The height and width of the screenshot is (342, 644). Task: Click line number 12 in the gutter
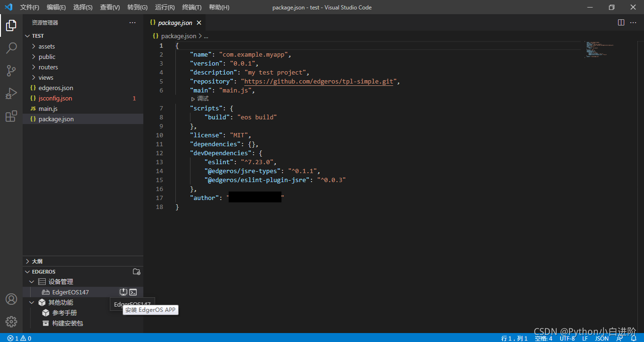pyautogui.click(x=159, y=153)
